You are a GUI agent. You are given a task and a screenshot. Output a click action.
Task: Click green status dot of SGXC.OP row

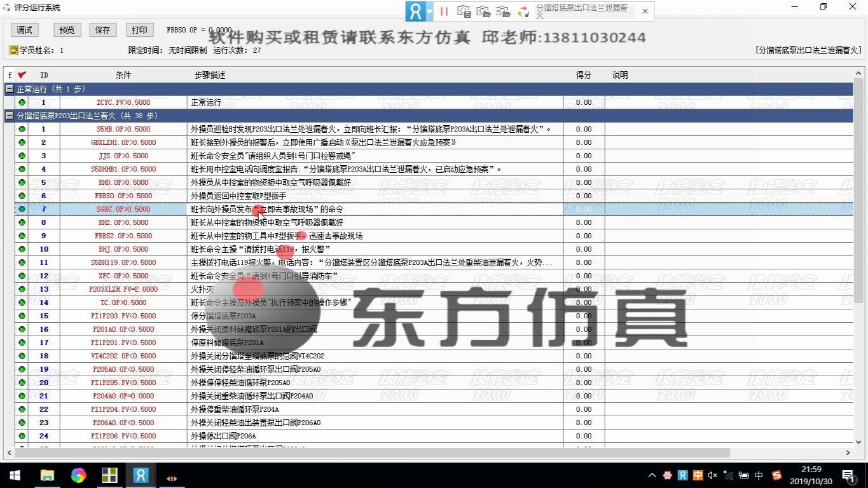pyautogui.click(x=22, y=209)
